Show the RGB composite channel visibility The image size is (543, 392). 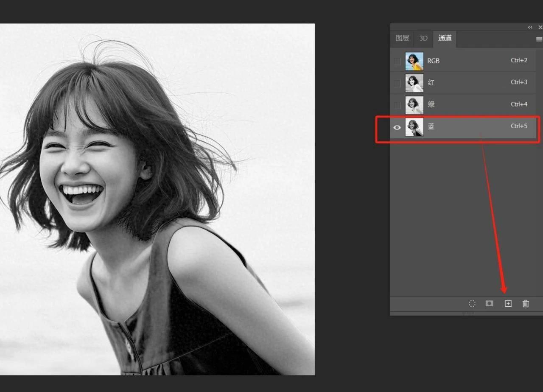tap(397, 61)
